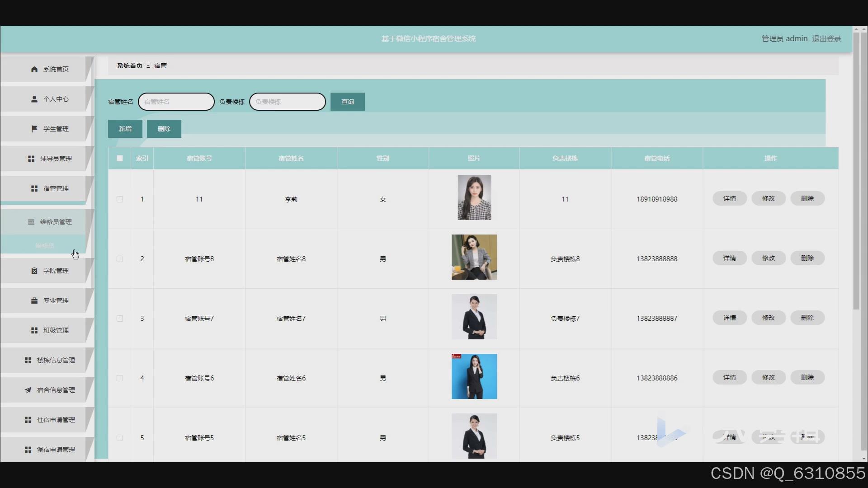Tick the checkbox for row 宿管账号7
Image resolution: width=868 pixels, height=488 pixels.
[120, 319]
